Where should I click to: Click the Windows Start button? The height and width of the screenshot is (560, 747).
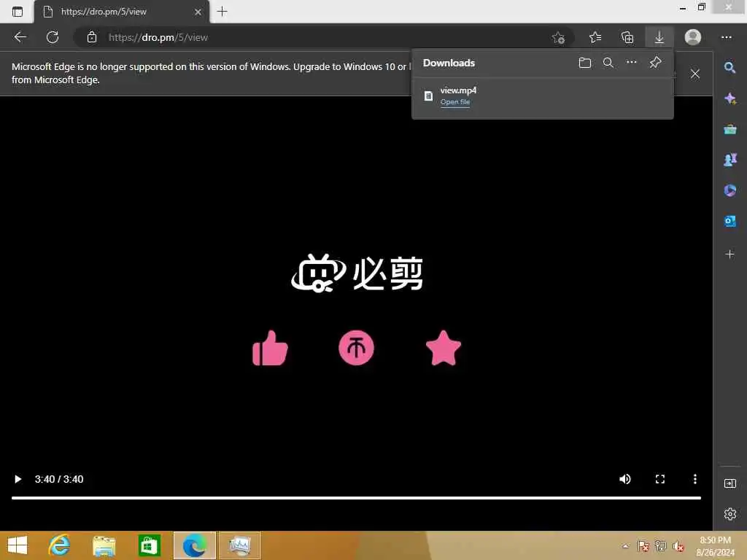18,545
